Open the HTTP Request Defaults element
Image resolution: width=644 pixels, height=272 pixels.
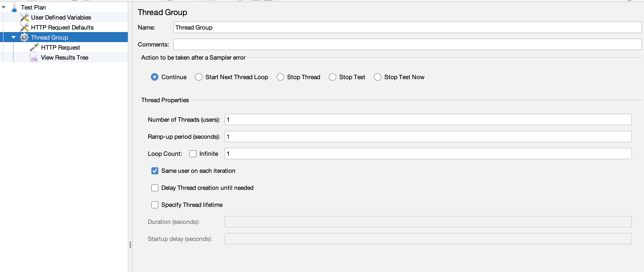(x=62, y=28)
